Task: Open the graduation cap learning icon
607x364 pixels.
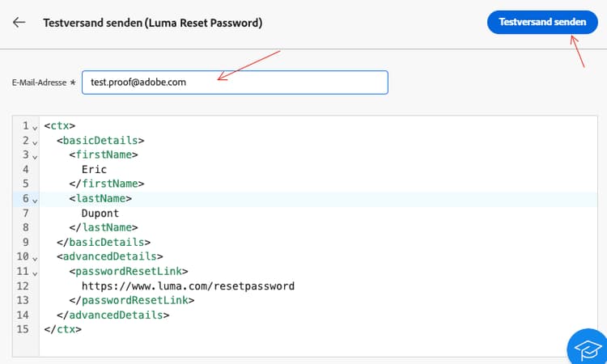Action: [x=586, y=348]
